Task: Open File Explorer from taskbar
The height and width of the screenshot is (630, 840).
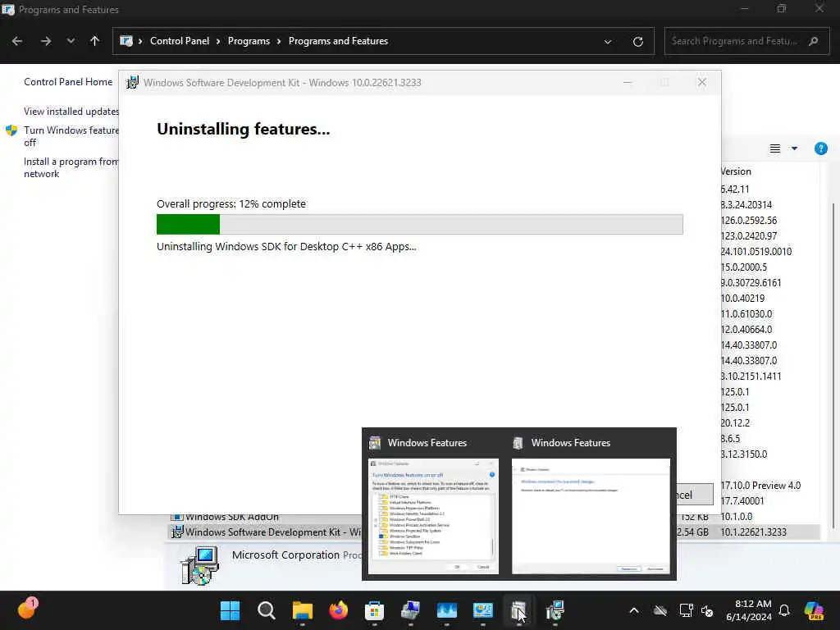Action: [302, 610]
